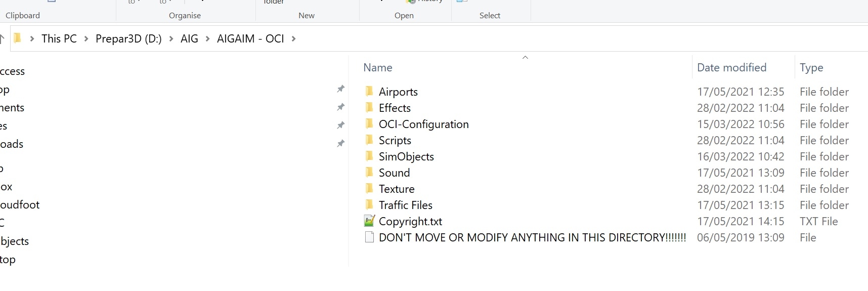Navigate to Prepar3D (D:) in address bar
Screen dimensions: 868x291
click(128, 39)
